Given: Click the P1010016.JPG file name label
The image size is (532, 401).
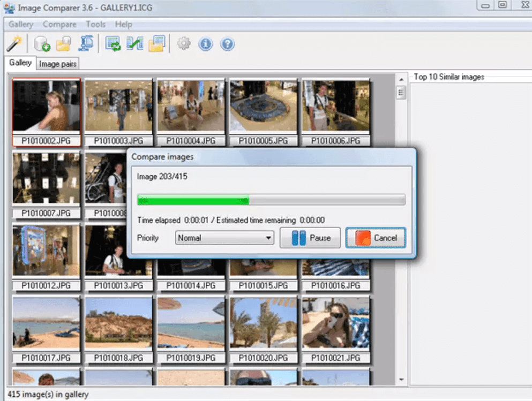Looking at the screenshot, I should point(335,286).
